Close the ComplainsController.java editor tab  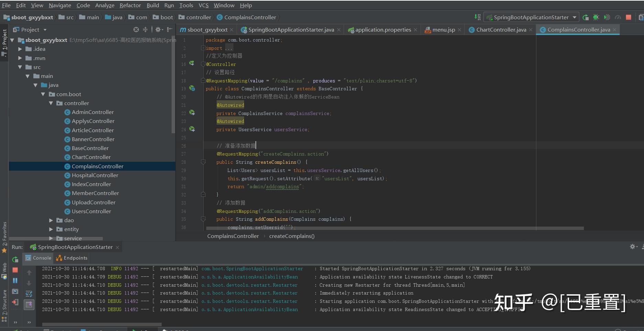(614, 30)
